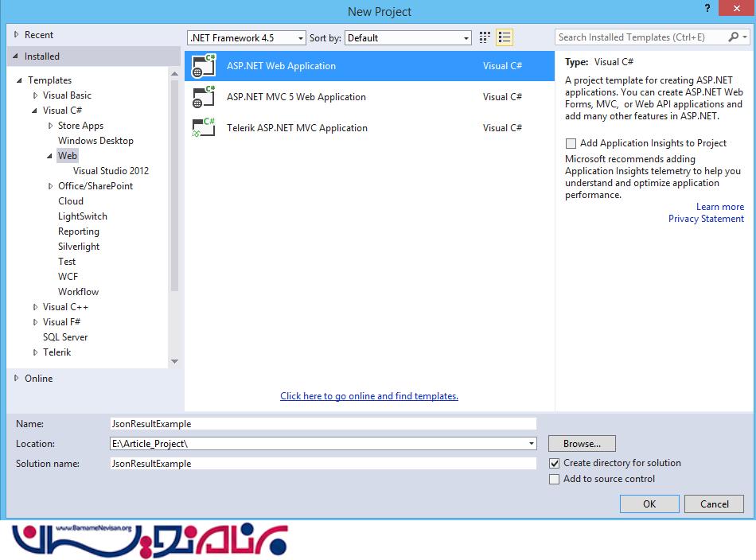Click the project Name input field
Screen dimensions: 756x560
point(322,424)
